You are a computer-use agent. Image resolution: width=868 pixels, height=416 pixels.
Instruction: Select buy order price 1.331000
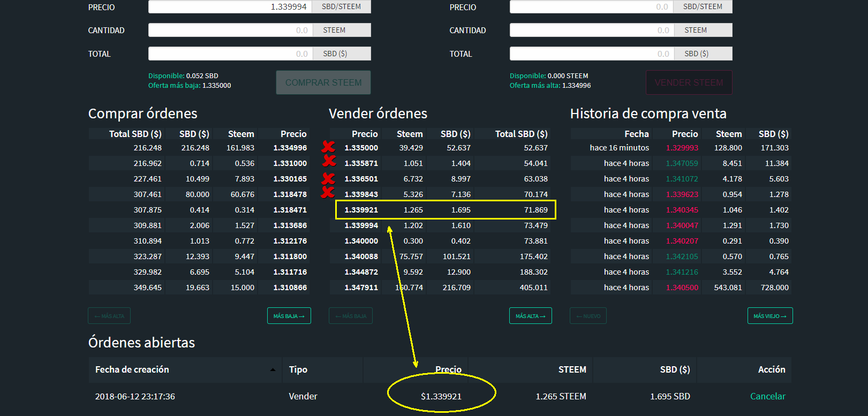[x=290, y=164]
